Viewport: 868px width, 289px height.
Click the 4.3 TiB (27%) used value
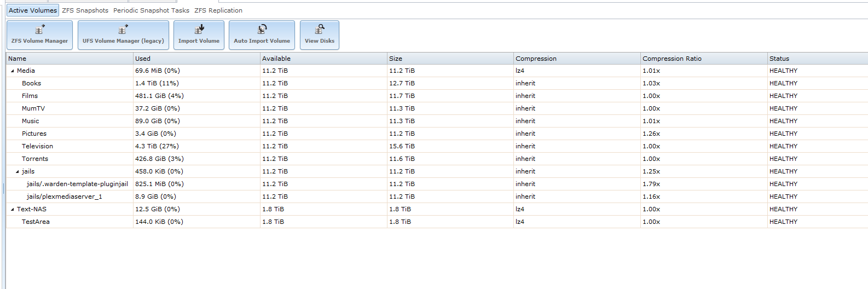tap(157, 146)
